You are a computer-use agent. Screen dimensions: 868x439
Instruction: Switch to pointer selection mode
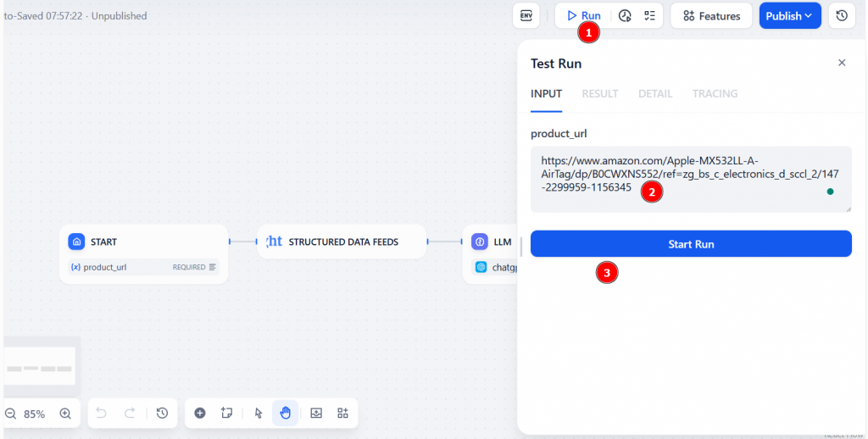[259, 413]
